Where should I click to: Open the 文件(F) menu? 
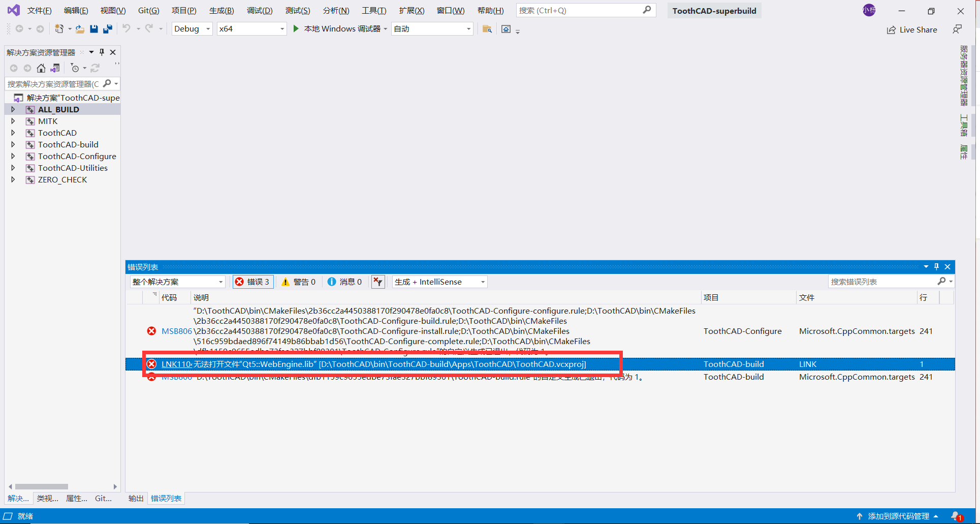pyautogui.click(x=39, y=11)
